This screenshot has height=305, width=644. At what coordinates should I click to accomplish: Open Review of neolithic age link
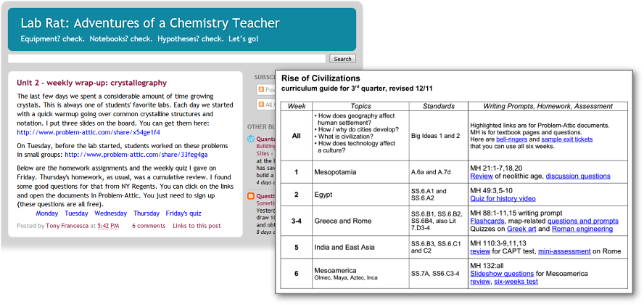(481, 176)
